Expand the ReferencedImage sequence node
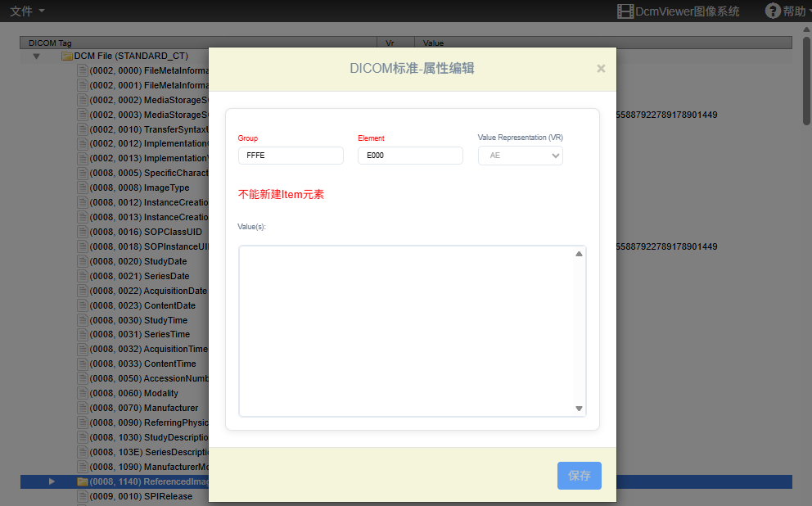The height and width of the screenshot is (506, 812). point(52,481)
